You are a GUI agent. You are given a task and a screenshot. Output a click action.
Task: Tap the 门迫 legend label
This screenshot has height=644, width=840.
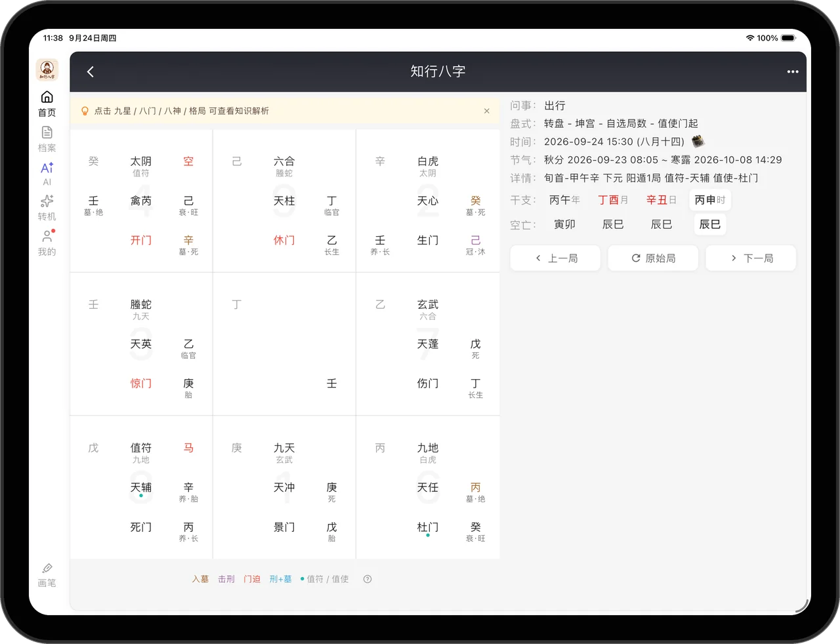252,579
